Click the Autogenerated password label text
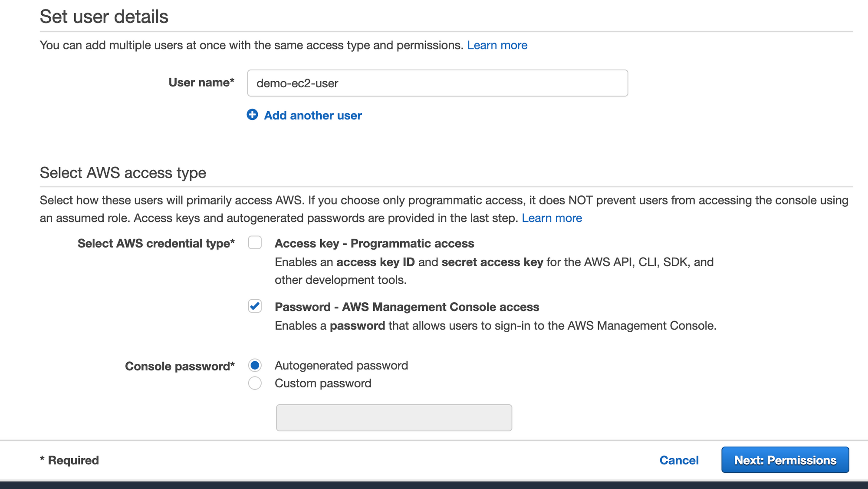The width and height of the screenshot is (868, 489). [x=341, y=366]
